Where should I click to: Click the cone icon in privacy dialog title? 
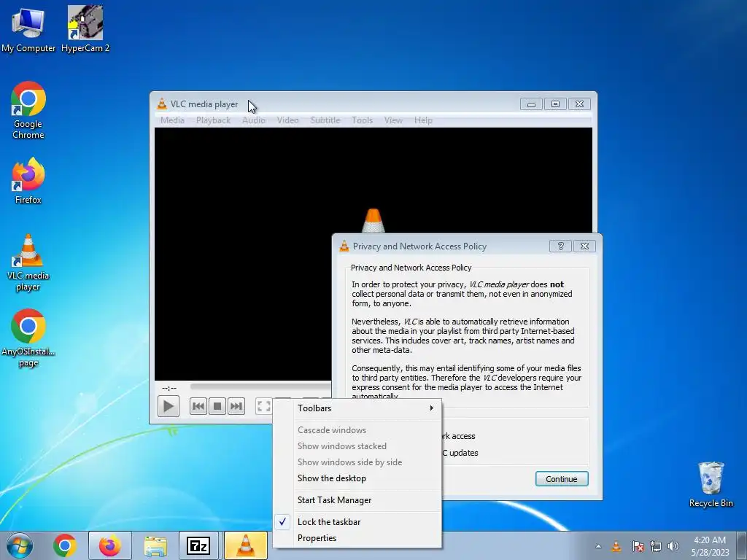[x=344, y=246]
